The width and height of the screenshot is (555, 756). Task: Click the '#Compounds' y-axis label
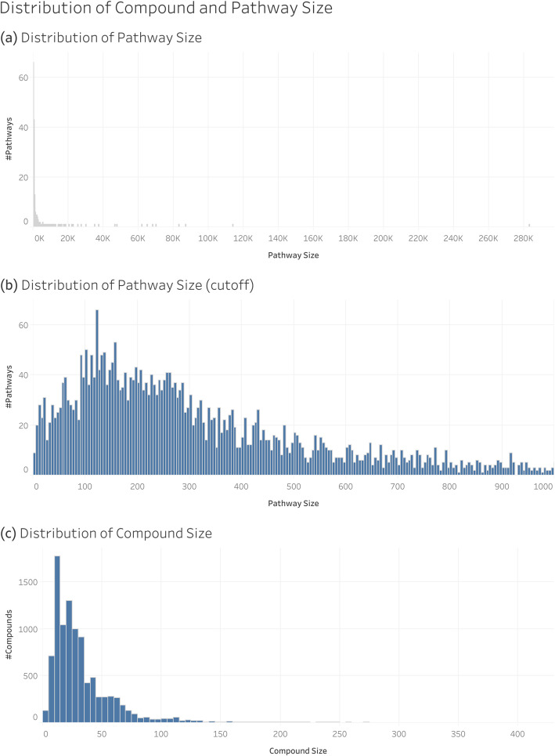(9, 635)
